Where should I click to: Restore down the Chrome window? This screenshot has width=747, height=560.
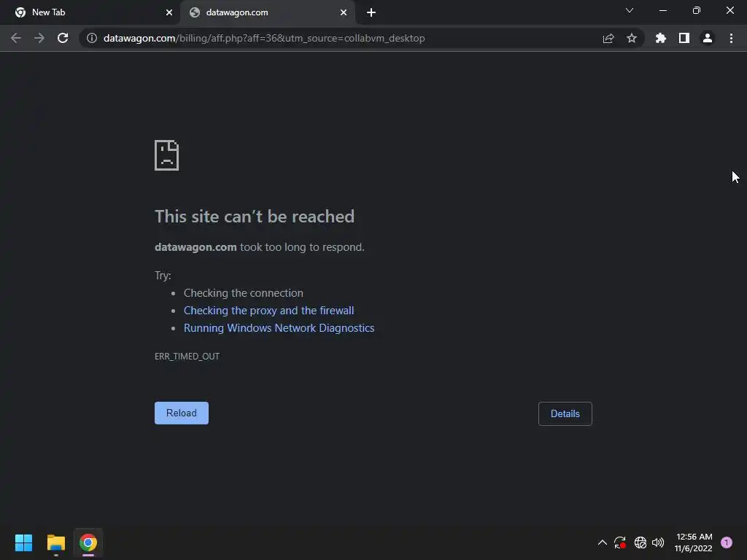coord(697,10)
